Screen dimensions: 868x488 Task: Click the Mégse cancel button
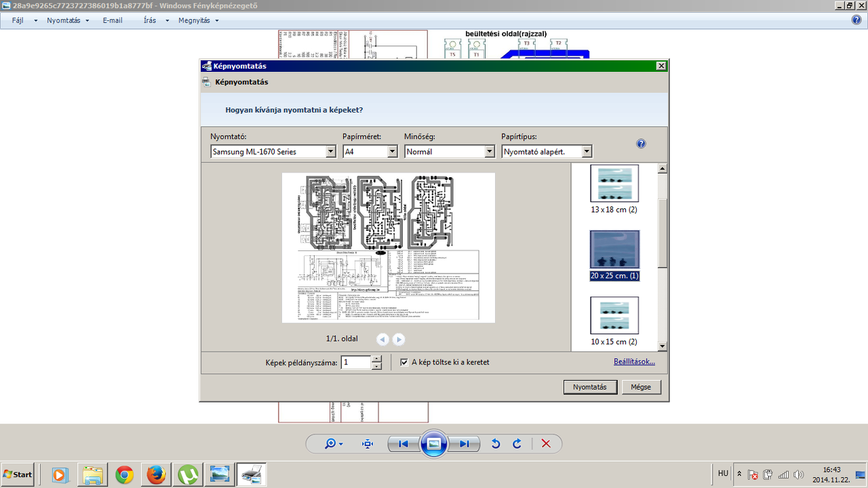641,387
